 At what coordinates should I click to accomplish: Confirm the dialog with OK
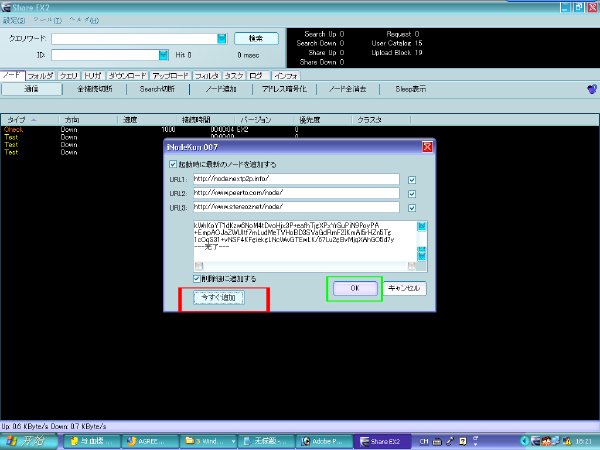355,288
